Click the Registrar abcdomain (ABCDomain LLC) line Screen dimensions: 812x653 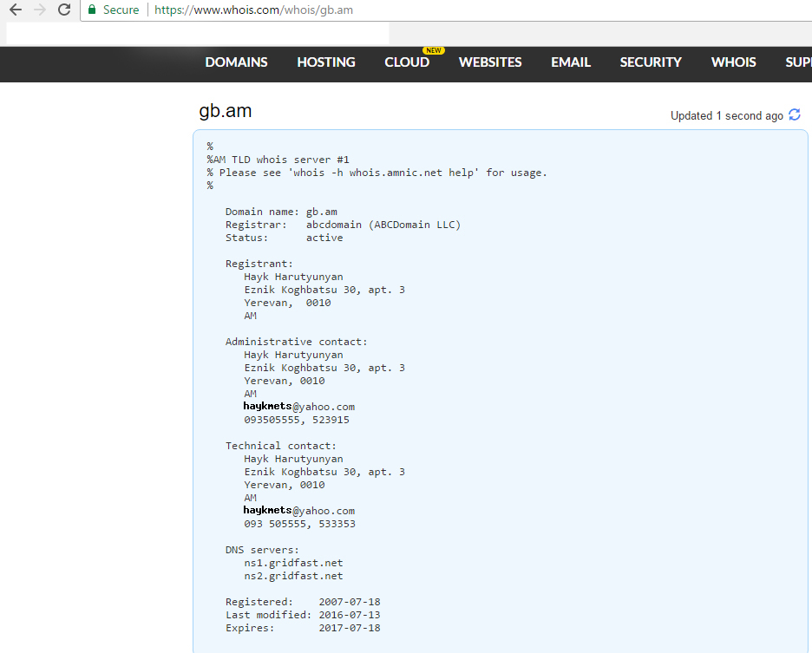[343, 225]
